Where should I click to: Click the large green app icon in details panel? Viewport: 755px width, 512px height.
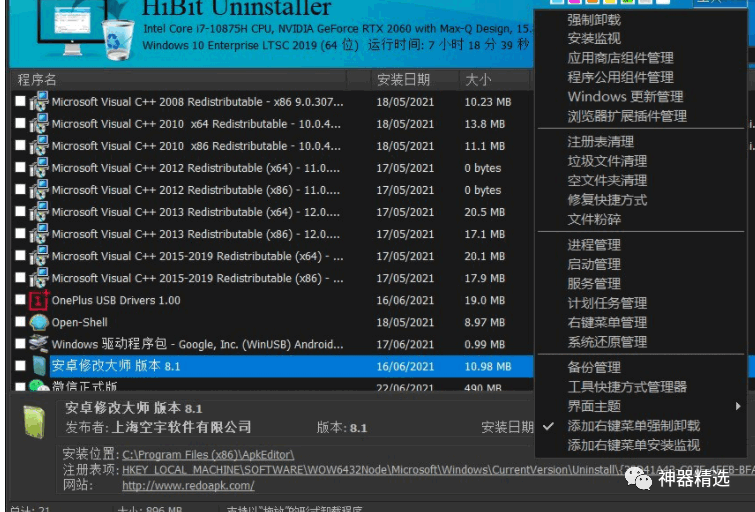(x=35, y=421)
